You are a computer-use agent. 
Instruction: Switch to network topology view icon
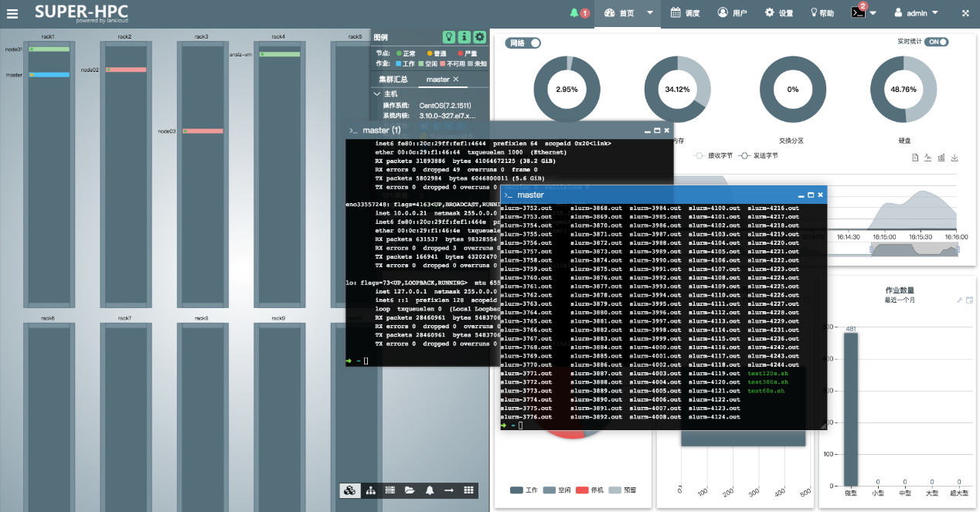(370, 490)
